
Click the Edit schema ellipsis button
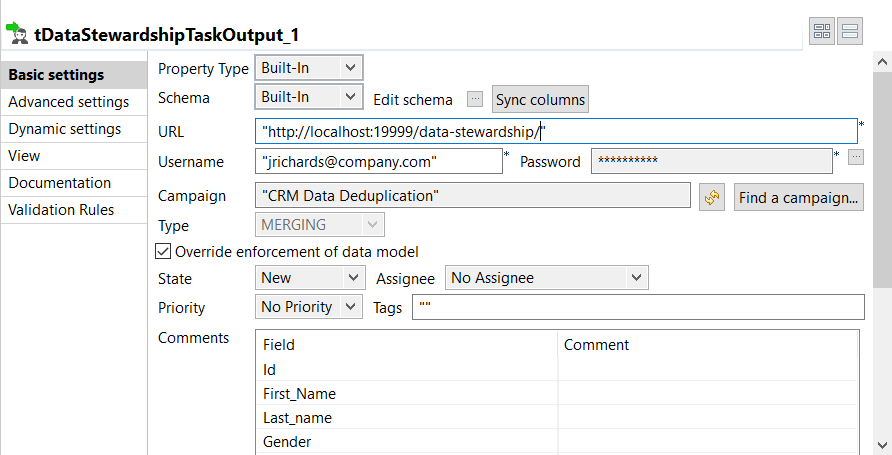tap(475, 100)
